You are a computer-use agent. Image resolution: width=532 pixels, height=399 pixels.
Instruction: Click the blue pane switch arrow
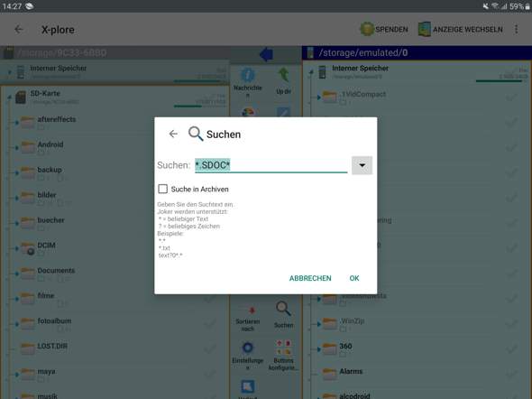266,54
